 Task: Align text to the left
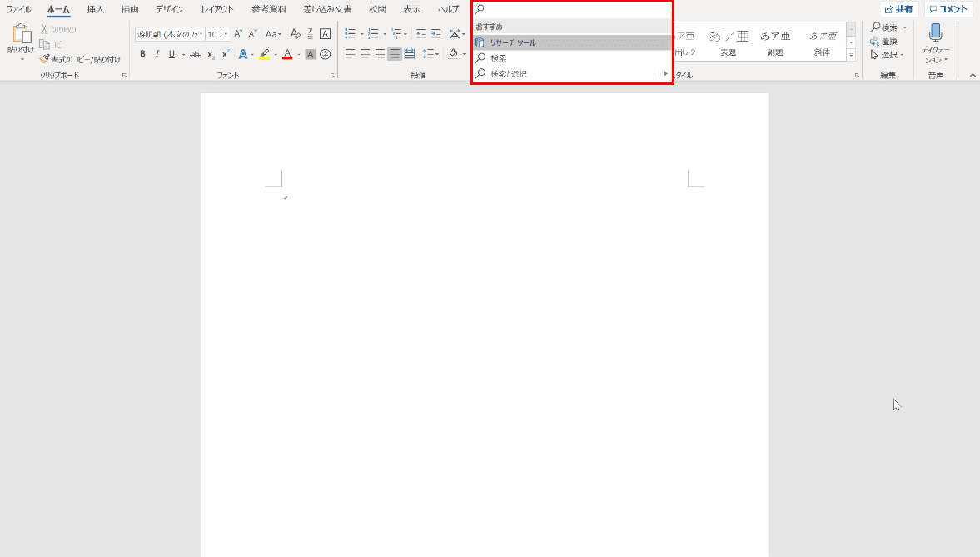[x=350, y=54]
